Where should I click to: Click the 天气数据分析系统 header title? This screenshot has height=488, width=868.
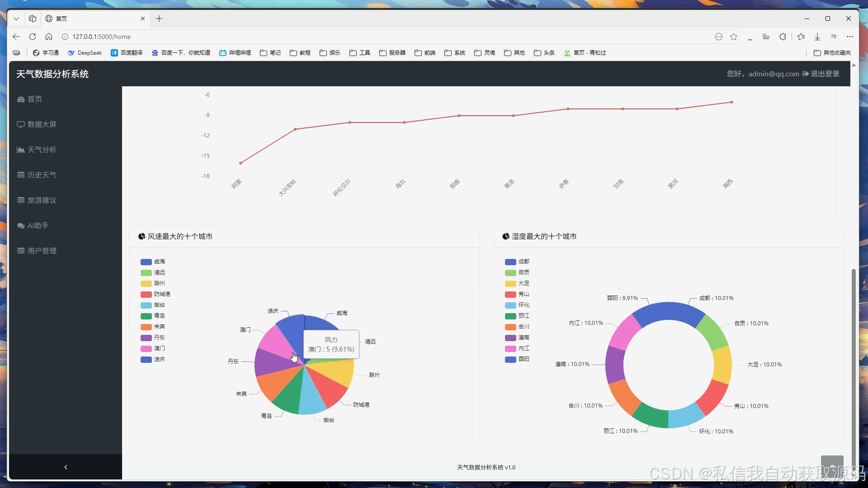point(52,74)
